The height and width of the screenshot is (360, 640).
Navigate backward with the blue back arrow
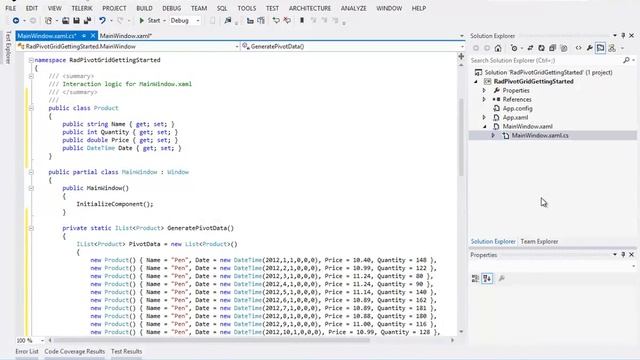pyautogui.click(x=16, y=20)
